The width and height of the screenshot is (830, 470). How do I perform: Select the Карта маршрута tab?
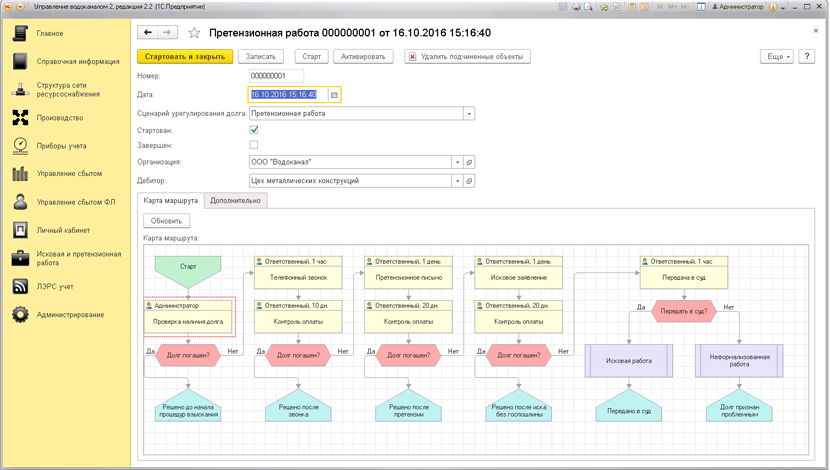tap(170, 200)
